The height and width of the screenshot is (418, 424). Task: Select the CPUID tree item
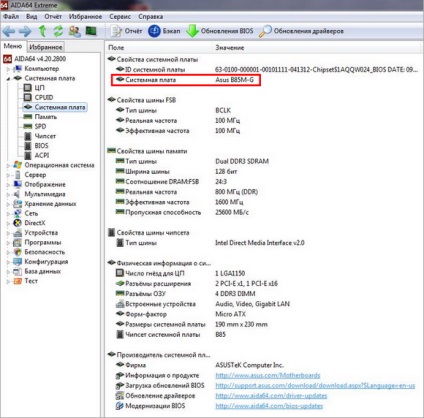pyautogui.click(x=39, y=97)
